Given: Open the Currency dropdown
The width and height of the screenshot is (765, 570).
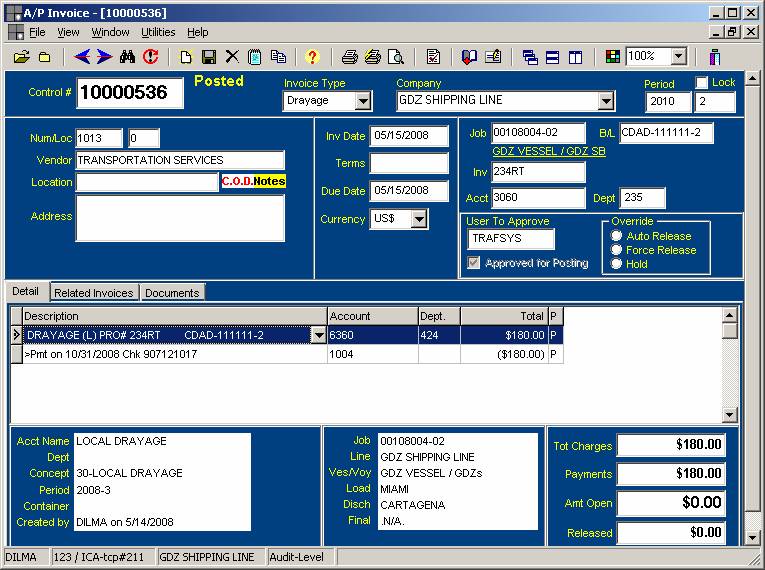Looking at the screenshot, I should click(419, 219).
